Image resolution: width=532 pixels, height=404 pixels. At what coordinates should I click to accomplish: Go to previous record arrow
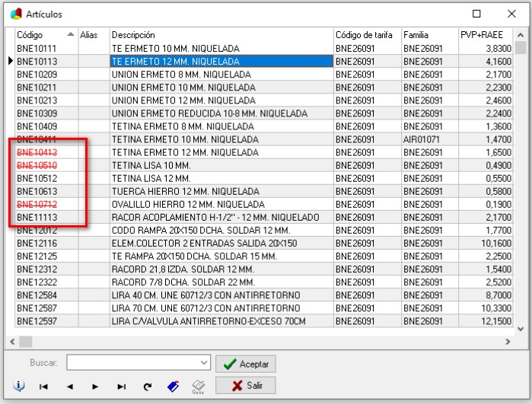pyautogui.click(x=70, y=387)
